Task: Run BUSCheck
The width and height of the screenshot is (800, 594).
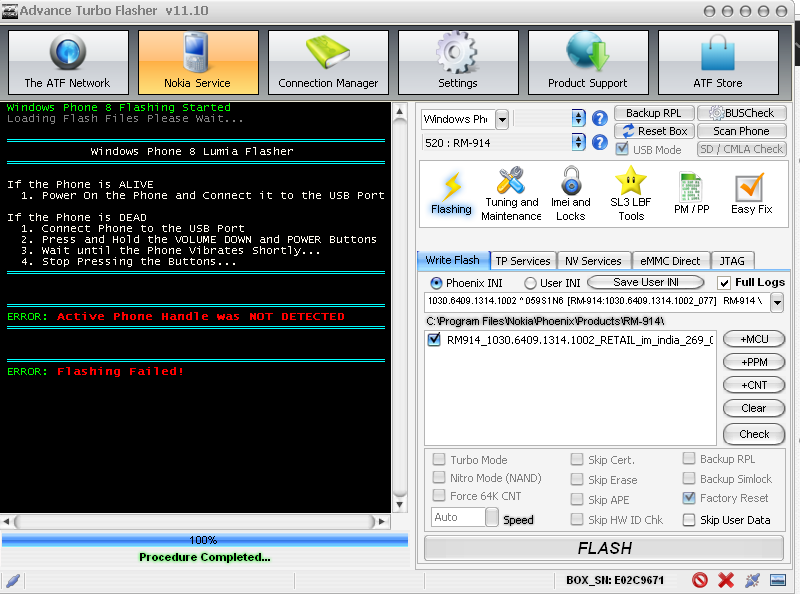Action: 742,113
